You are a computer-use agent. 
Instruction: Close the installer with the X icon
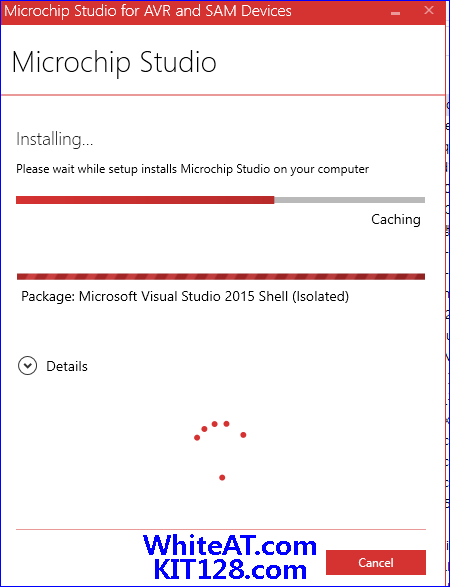[x=429, y=10]
